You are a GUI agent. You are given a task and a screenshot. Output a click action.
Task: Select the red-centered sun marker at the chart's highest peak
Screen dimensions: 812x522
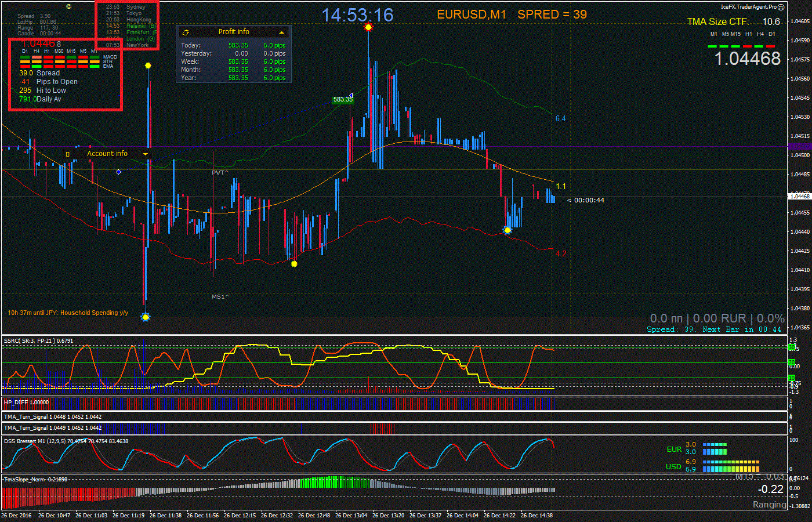pyautogui.click(x=368, y=27)
